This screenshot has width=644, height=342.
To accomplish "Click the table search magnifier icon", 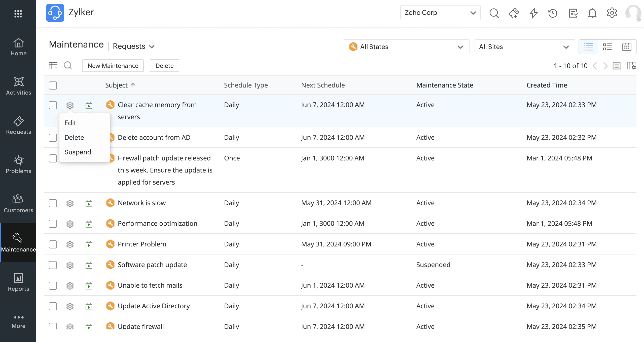I will pos(68,66).
